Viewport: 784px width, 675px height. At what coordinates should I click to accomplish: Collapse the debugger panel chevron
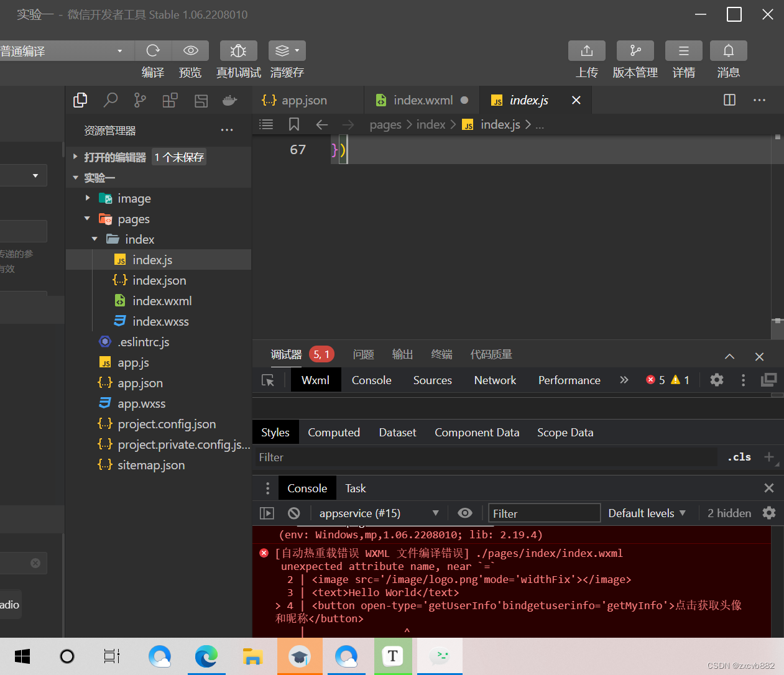730,356
